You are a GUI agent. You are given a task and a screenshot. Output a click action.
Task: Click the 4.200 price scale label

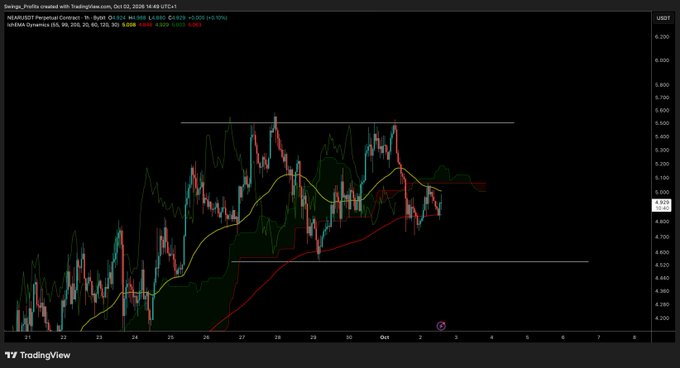pyautogui.click(x=662, y=318)
